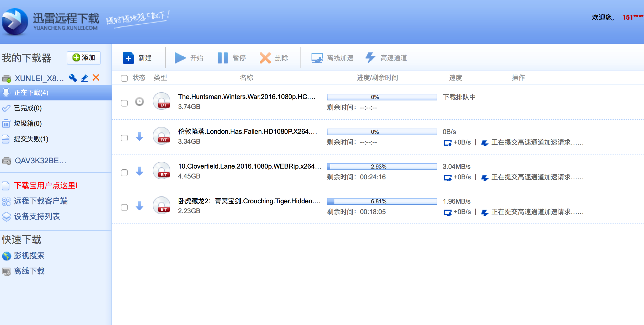Viewport: 644px width, 325px height.
Task: Select the QAV3K32BE… downloader device
Action: tap(41, 161)
